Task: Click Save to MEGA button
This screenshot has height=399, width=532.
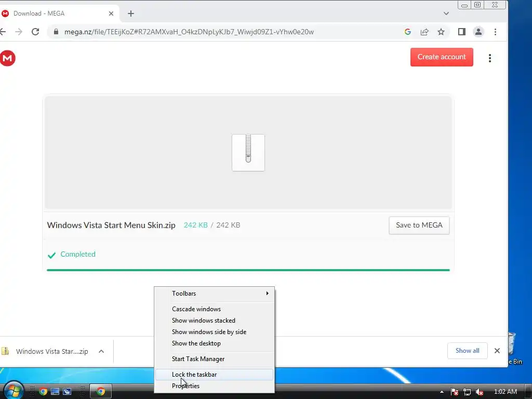Action: pyautogui.click(x=419, y=225)
